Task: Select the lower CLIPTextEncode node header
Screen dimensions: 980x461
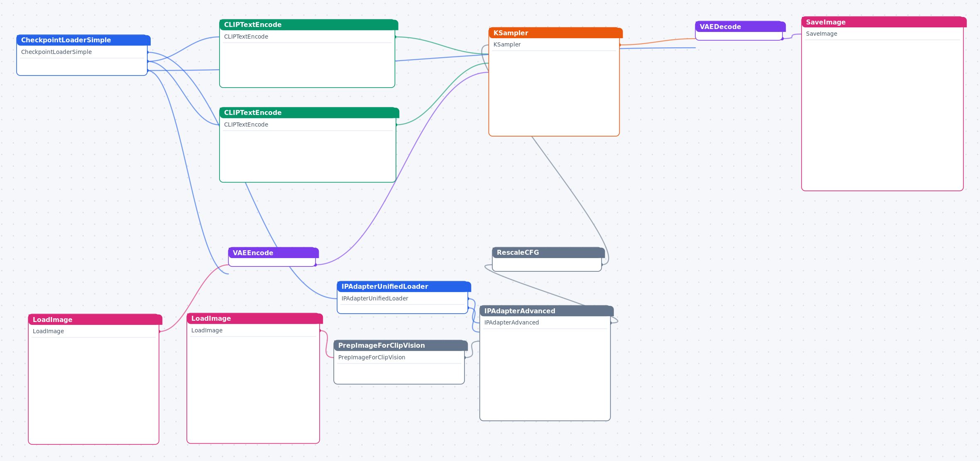Action: click(309, 112)
